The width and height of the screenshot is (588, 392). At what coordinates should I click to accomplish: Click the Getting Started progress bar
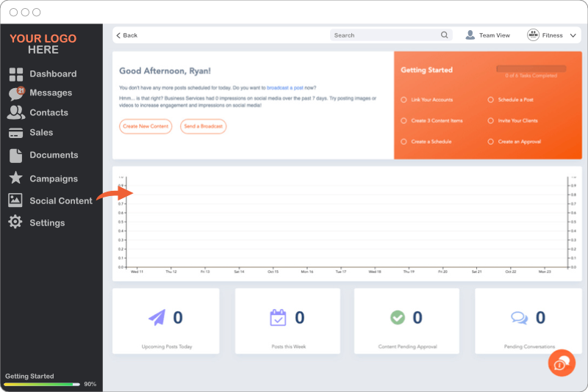click(x=43, y=384)
